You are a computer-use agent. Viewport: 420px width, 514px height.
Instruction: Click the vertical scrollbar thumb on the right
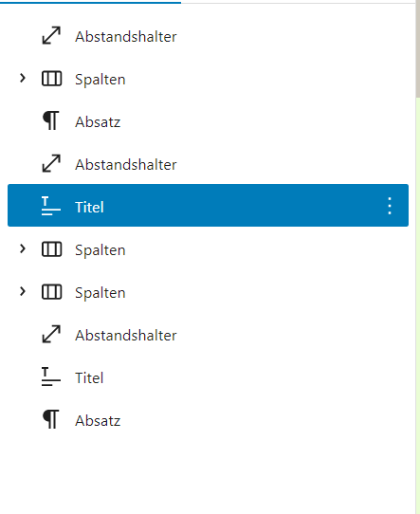[418, 49]
